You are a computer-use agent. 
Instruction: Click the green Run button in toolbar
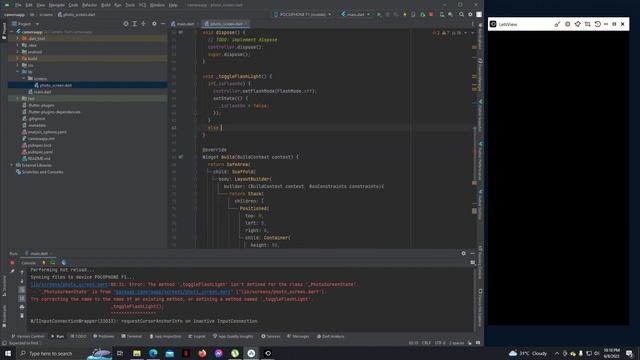click(379, 14)
